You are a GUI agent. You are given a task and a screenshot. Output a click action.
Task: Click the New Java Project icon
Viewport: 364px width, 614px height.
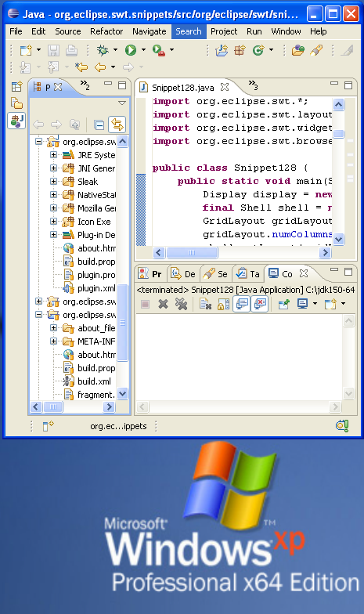222,50
